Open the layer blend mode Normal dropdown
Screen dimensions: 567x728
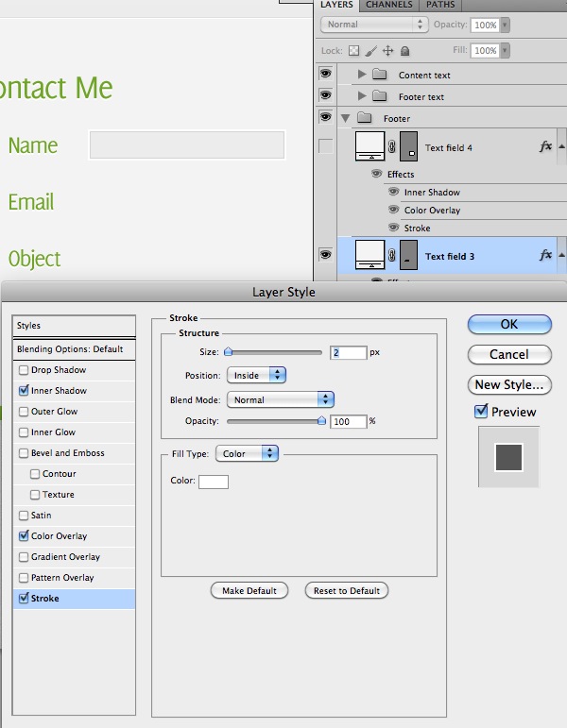(x=373, y=25)
